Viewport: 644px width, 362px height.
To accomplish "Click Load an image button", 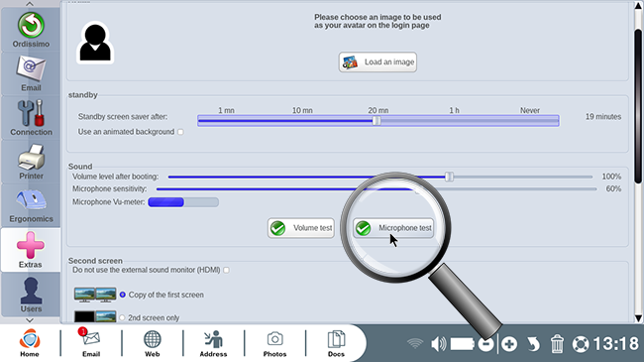I will (x=377, y=62).
